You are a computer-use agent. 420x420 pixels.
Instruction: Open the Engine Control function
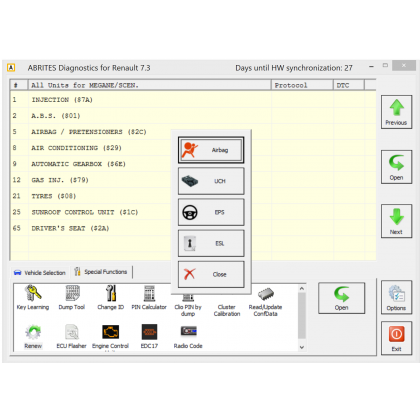110,336
